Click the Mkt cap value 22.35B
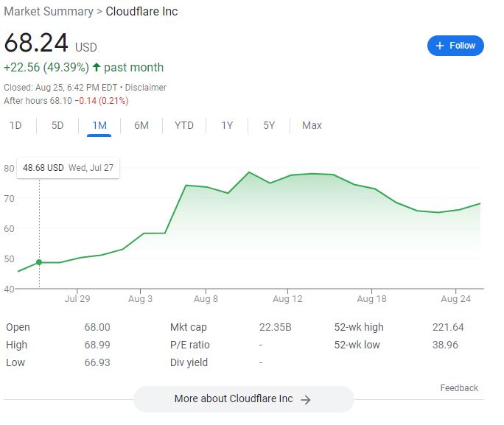 coord(275,327)
